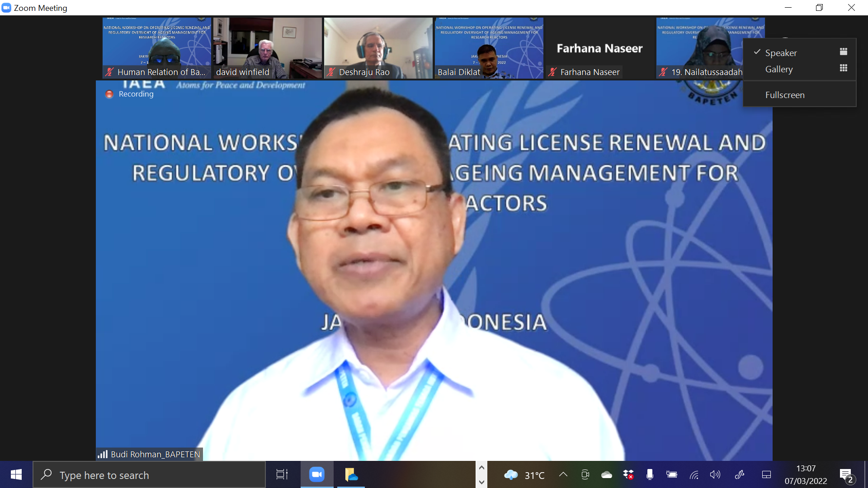Click the Meet Now tray icon
868x488 pixels.
click(x=585, y=474)
